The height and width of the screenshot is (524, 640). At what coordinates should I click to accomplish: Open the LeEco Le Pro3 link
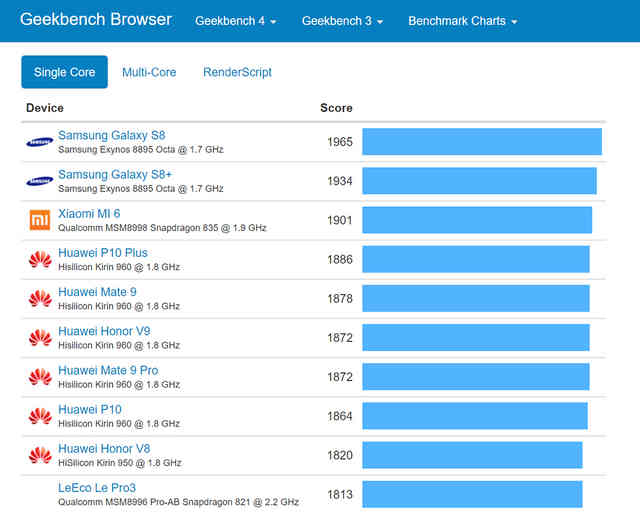[97, 488]
